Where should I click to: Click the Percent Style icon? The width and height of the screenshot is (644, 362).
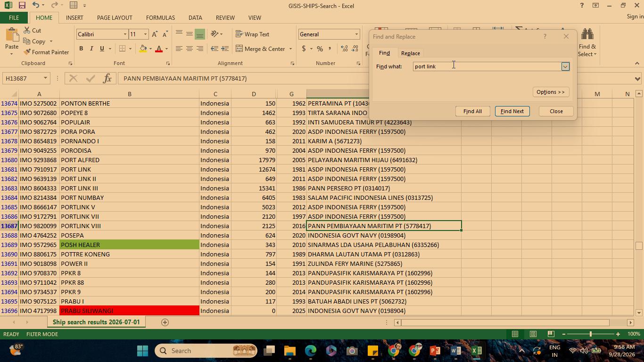(x=320, y=49)
